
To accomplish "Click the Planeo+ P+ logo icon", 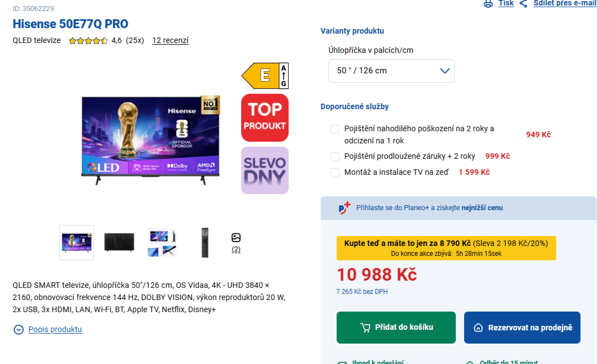I will (344, 207).
